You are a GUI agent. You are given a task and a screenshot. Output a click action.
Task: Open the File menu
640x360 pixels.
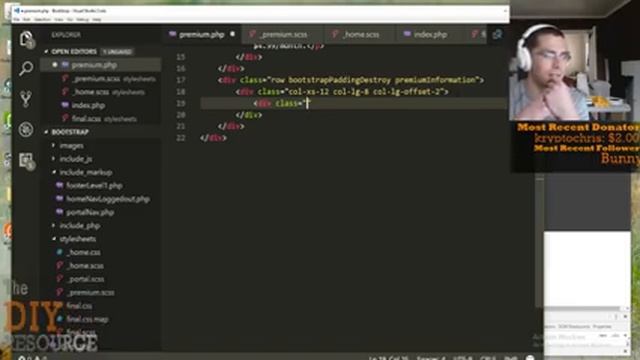point(16,19)
